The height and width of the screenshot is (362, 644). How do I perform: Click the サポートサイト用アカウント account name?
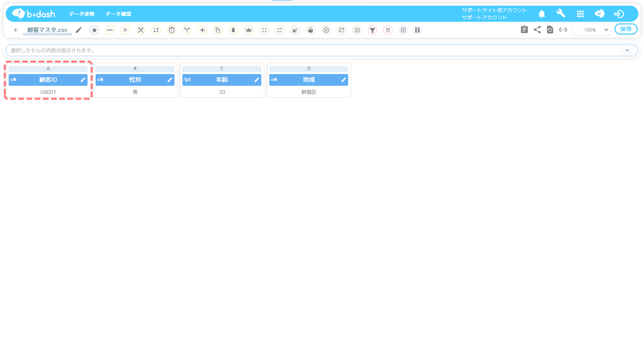coord(494,10)
